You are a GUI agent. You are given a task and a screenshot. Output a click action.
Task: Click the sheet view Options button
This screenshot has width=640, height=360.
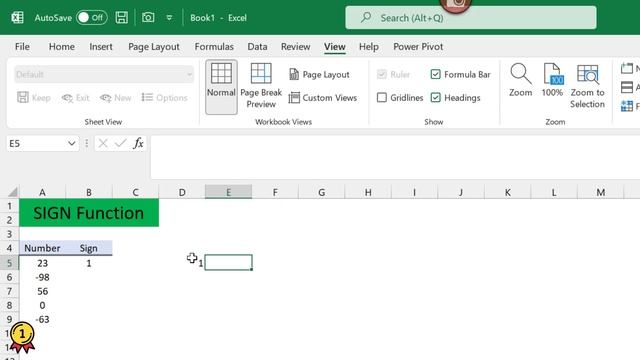click(x=164, y=98)
